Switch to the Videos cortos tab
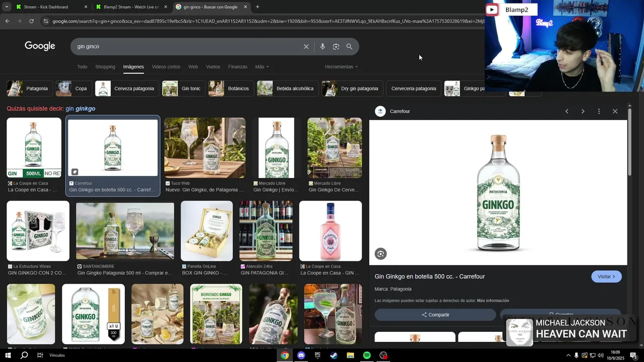The height and width of the screenshot is (362, 644). pyautogui.click(x=166, y=67)
